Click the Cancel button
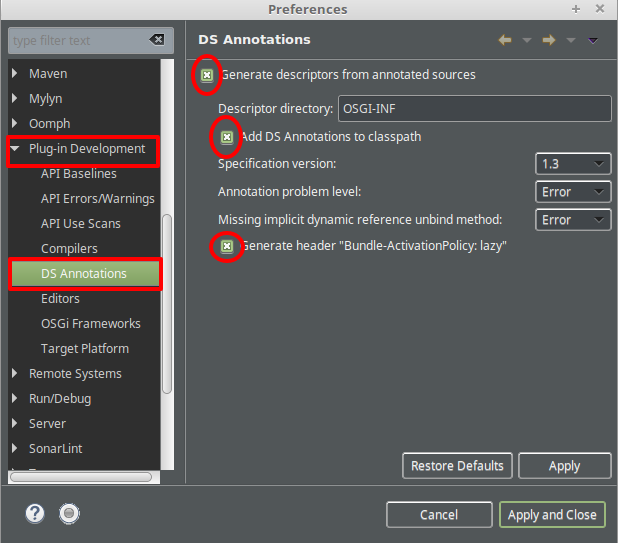The image size is (618, 543). click(439, 515)
